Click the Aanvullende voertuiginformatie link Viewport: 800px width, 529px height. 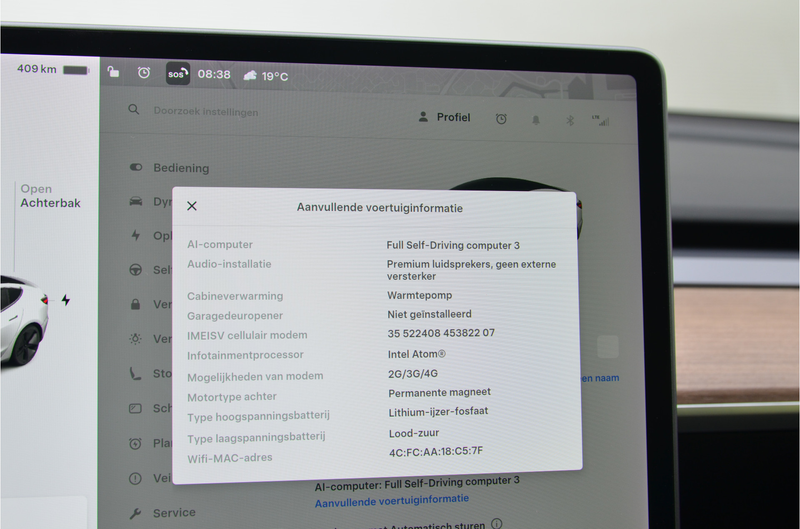click(x=392, y=500)
